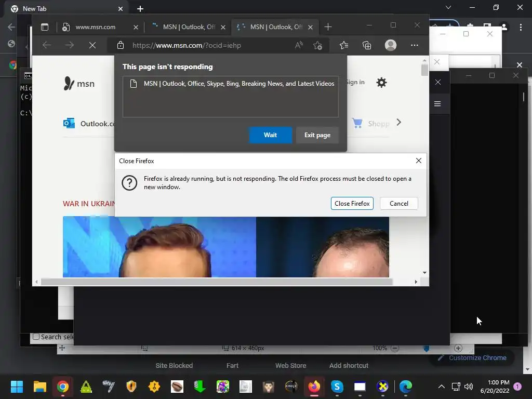Go back in Edge
The width and height of the screenshot is (532, 399).
point(46,45)
